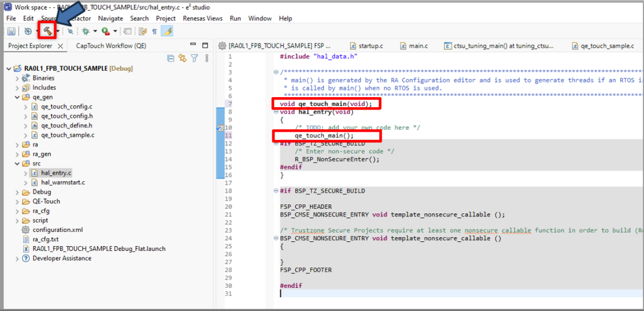
Task: Toggle the highlighter mark occurrences icon
Action: pos(168,31)
